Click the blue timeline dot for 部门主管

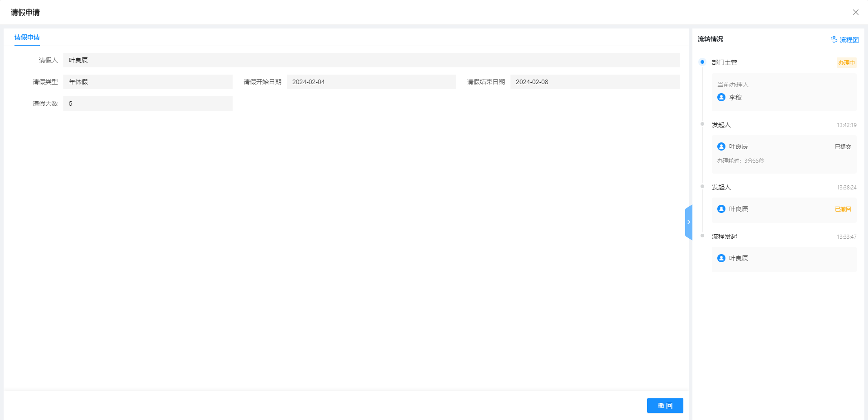(702, 62)
